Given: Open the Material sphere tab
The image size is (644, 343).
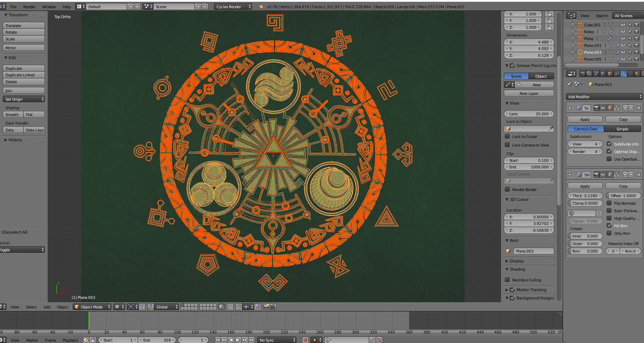Looking at the screenshot, I should click(x=637, y=74).
